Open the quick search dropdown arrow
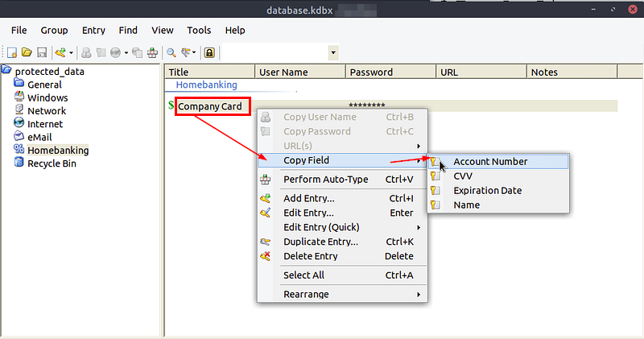The width and height of the screenshot is (644, 339). pos(333,52)
